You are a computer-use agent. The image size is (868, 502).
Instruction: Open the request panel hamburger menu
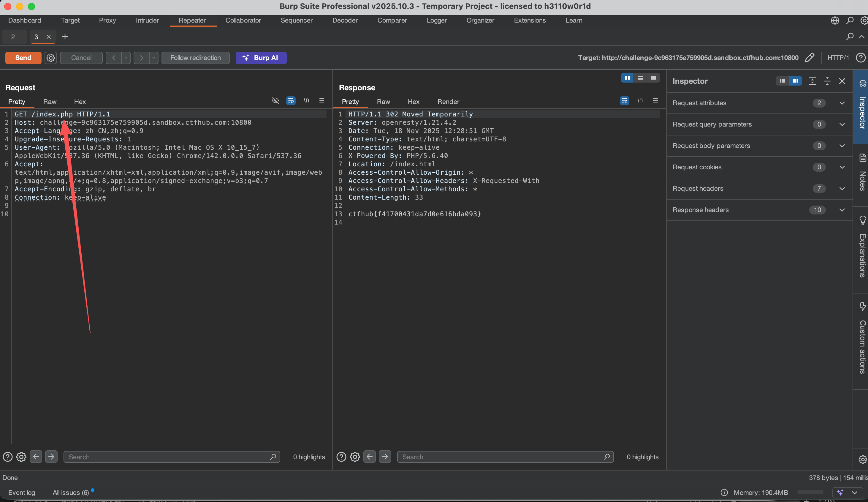(322, 100)
